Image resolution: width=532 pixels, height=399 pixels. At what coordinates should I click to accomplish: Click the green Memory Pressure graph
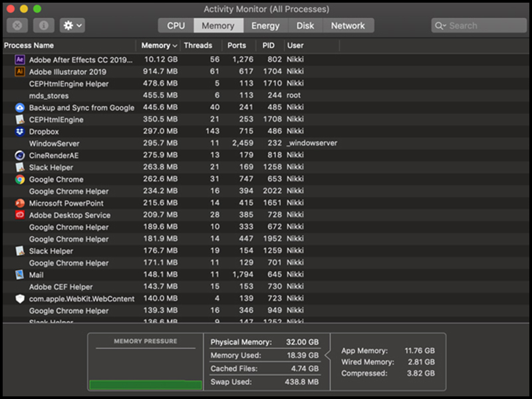click(x=146, y=385)
